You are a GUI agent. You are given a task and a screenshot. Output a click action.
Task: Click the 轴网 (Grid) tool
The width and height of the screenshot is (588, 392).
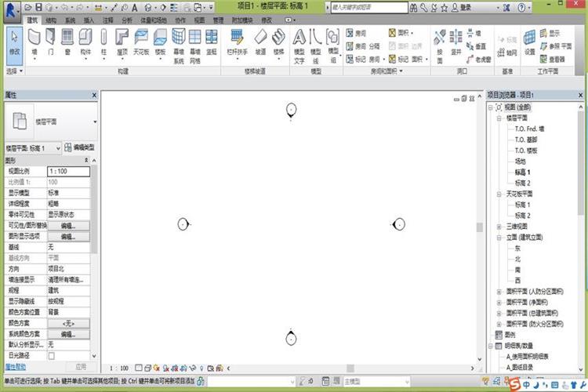[x=507, y=53]
